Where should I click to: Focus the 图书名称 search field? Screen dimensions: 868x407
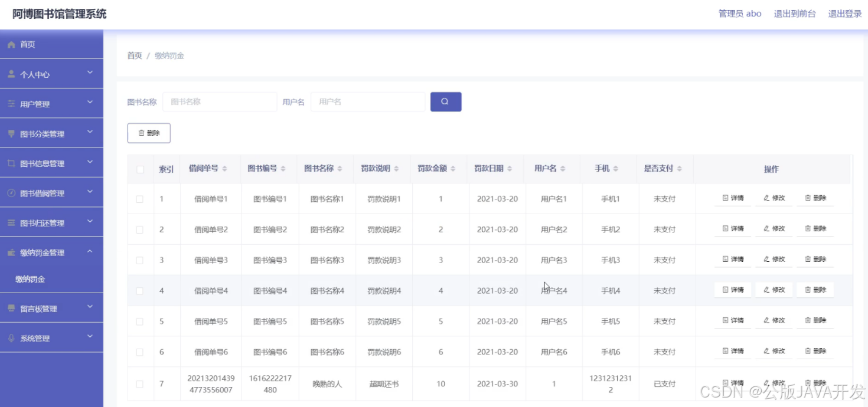click(220, 101)
